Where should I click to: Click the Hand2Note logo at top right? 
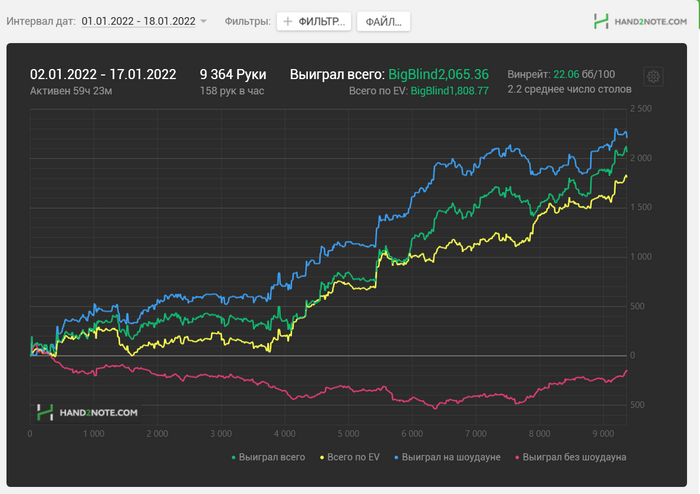[x=640, y=21]
